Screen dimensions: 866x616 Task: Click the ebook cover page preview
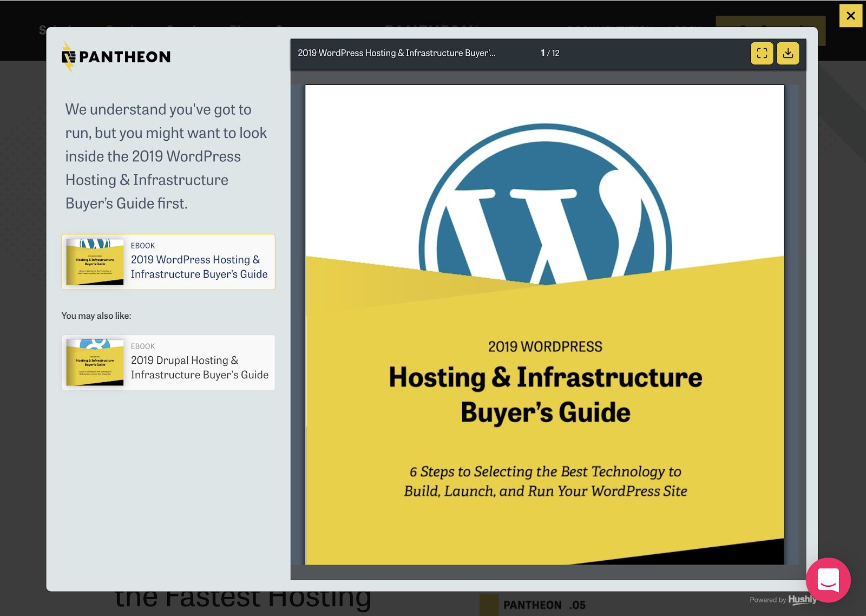pos(544,325)
